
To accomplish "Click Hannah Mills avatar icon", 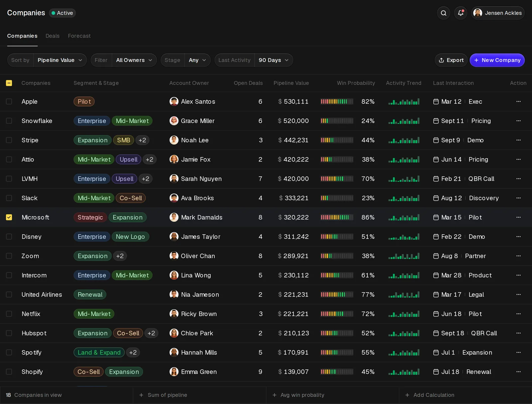I will click(174, 352).
